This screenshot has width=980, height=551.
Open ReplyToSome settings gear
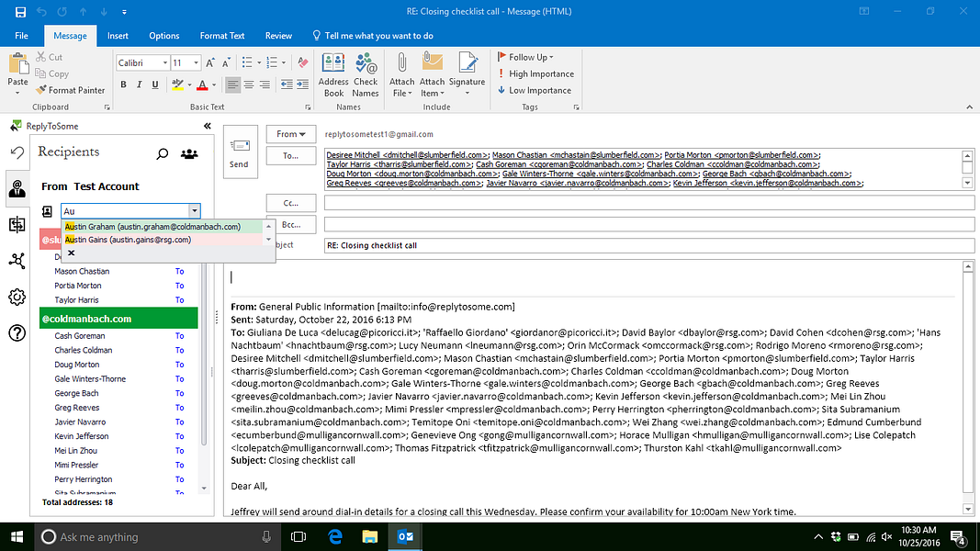17,297
